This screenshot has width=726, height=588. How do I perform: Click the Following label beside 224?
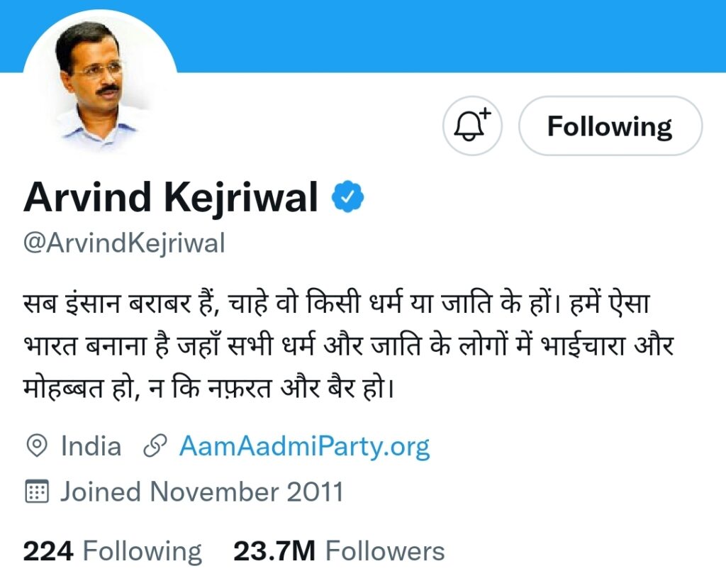[142, 551]
